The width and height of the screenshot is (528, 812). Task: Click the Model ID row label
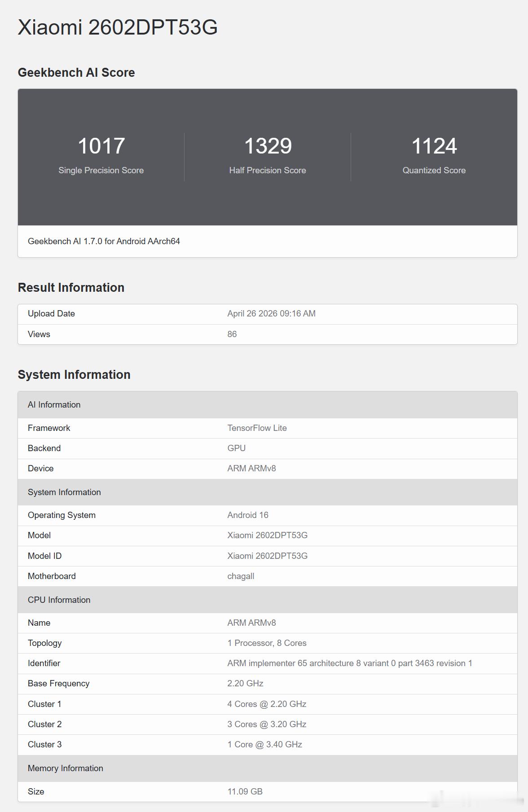[x=44, y=556]
